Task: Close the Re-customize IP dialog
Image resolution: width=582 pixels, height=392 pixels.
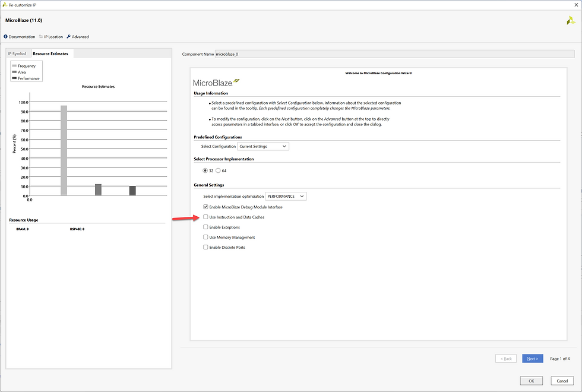Action: (x=576, y=5)
